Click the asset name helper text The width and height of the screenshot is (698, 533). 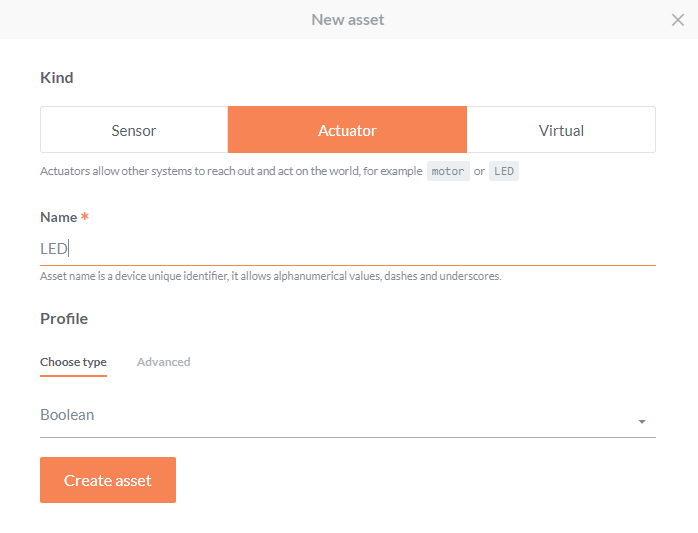coord(270,276)
